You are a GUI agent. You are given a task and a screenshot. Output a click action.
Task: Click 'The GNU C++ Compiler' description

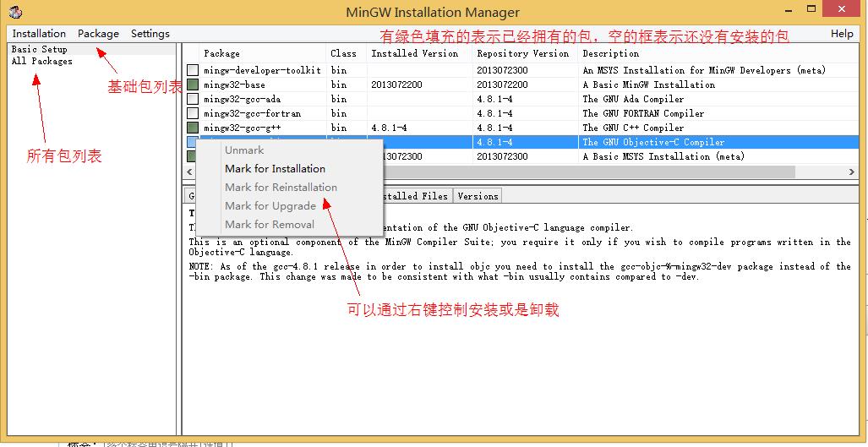(x=633, y=128)
